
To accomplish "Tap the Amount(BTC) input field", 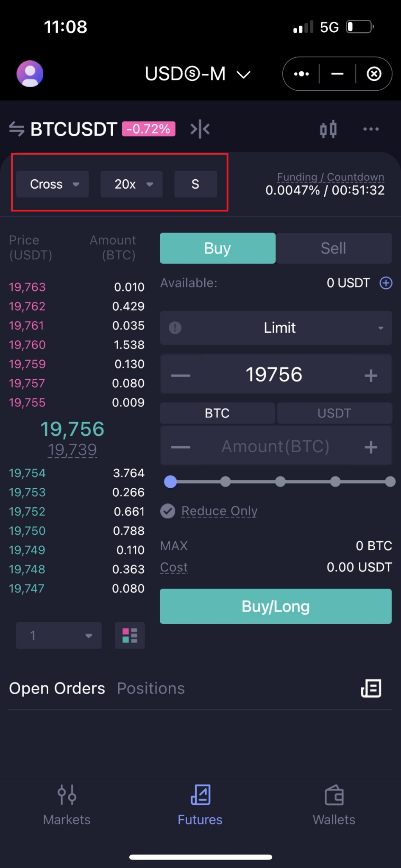I will (276, 447).
